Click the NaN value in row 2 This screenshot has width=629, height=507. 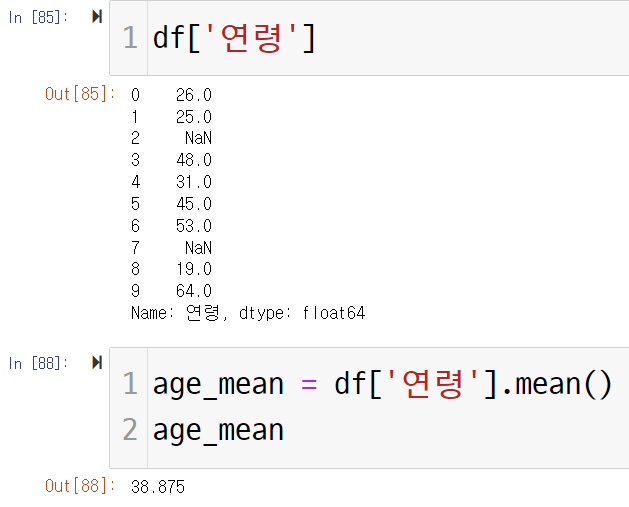click(198, 138)
